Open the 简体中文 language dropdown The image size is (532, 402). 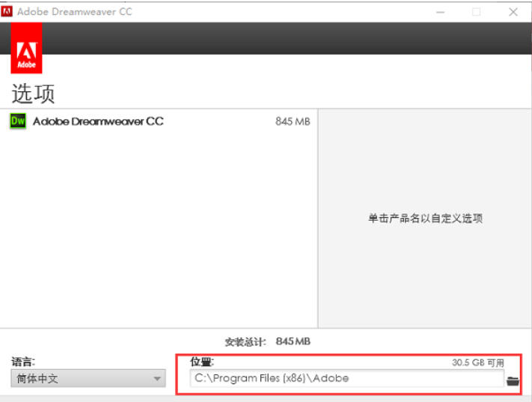(x=88, y=378)
